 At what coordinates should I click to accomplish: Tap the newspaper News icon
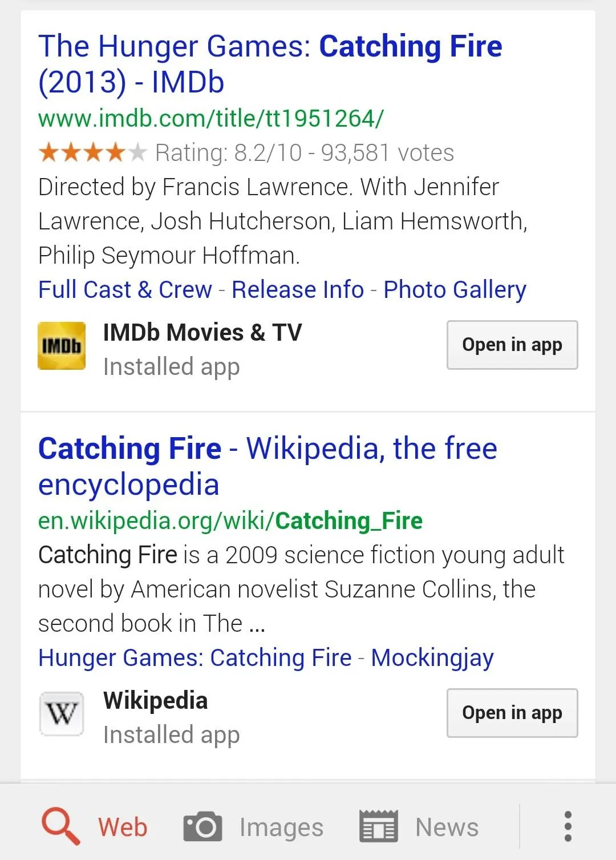point(378,826)
